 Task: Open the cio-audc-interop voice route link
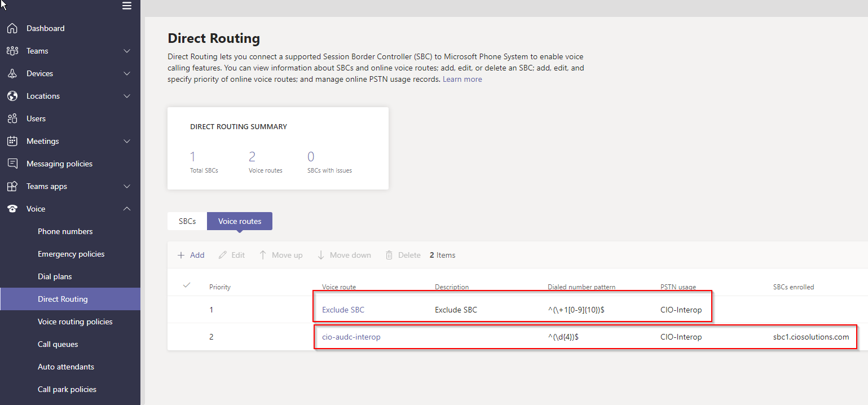pos(351,337)
